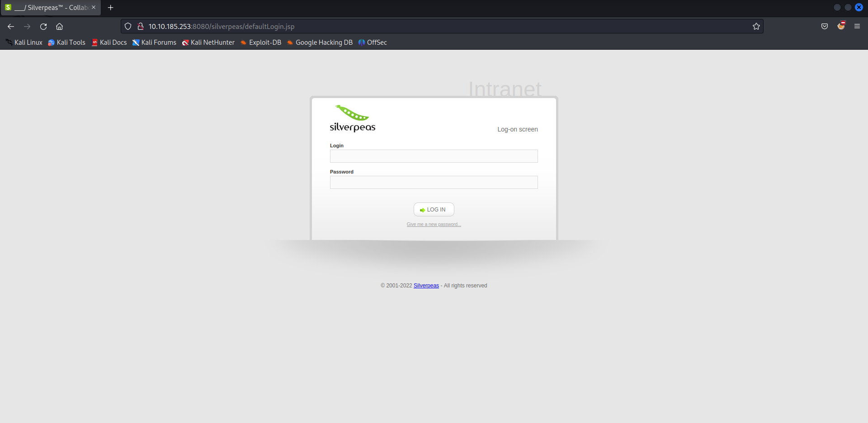This screenshot has height=423, width=868.
Task: Open the Kali Docs bookmark
Action: coord(109,42)
